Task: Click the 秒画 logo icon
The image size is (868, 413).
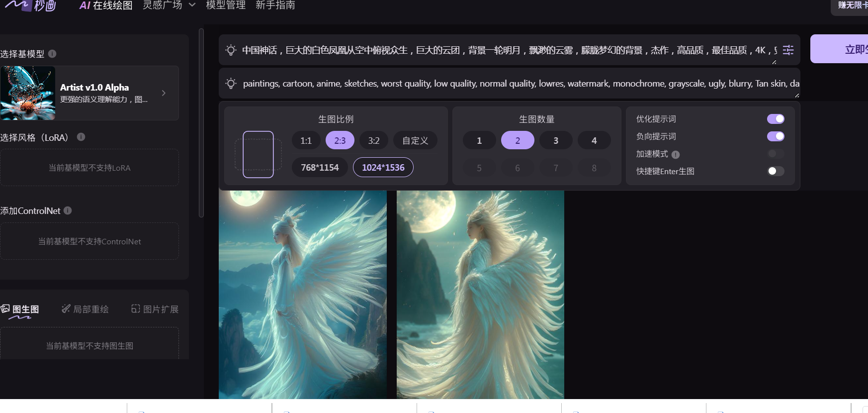Action: (30, 5)
